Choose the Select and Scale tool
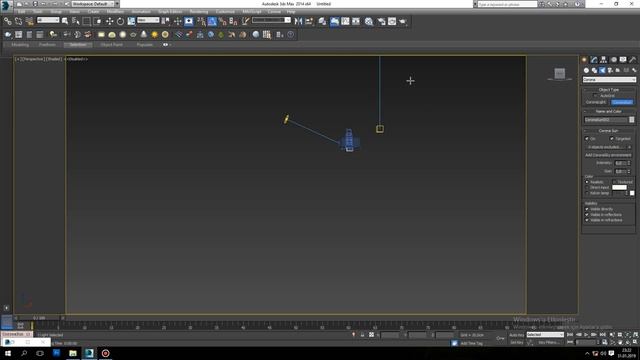This screenshot has height=360, width=640. (x=131, y=21)
